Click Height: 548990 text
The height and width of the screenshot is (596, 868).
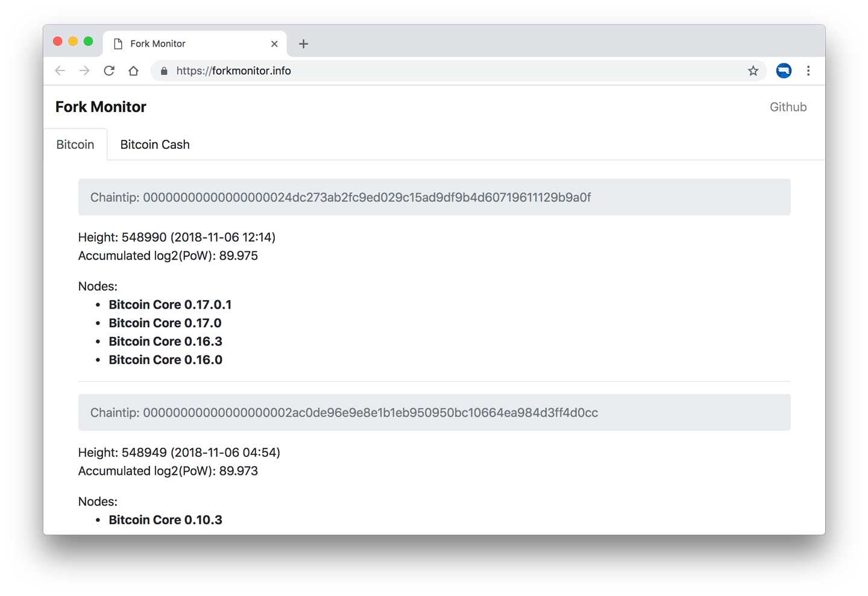[177, 237]
